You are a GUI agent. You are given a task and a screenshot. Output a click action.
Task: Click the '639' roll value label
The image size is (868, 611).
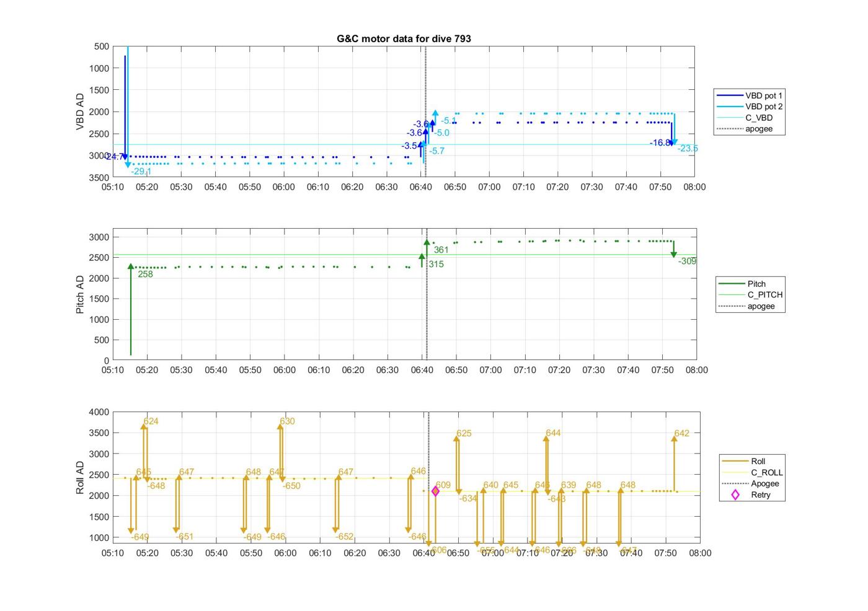[x=569, y=486]
